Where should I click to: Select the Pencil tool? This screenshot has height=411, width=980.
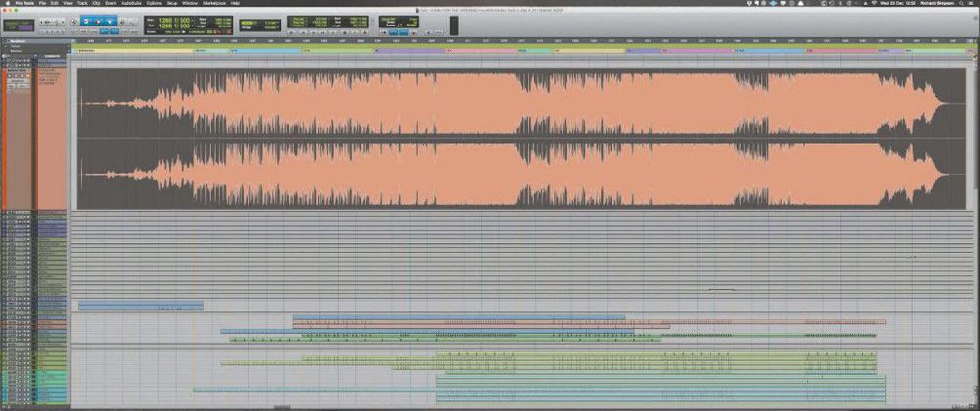[132, 22]
